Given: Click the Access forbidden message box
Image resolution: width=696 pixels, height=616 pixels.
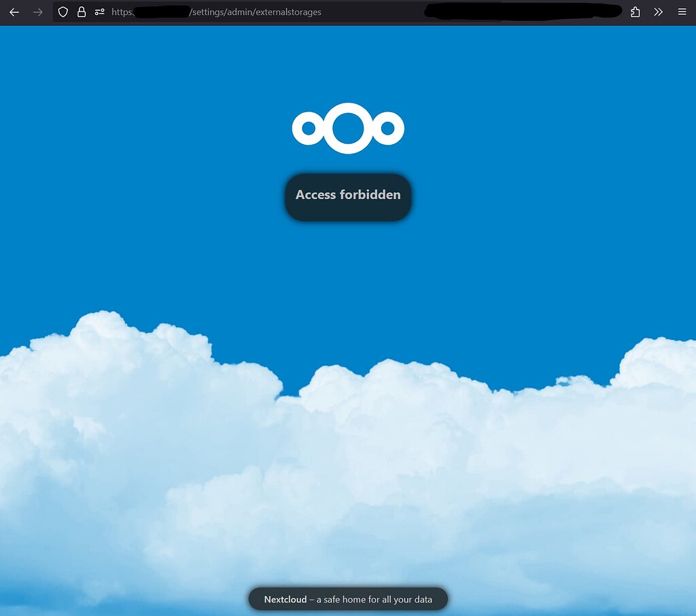Looking at the screenshot, I should point(348,195).
